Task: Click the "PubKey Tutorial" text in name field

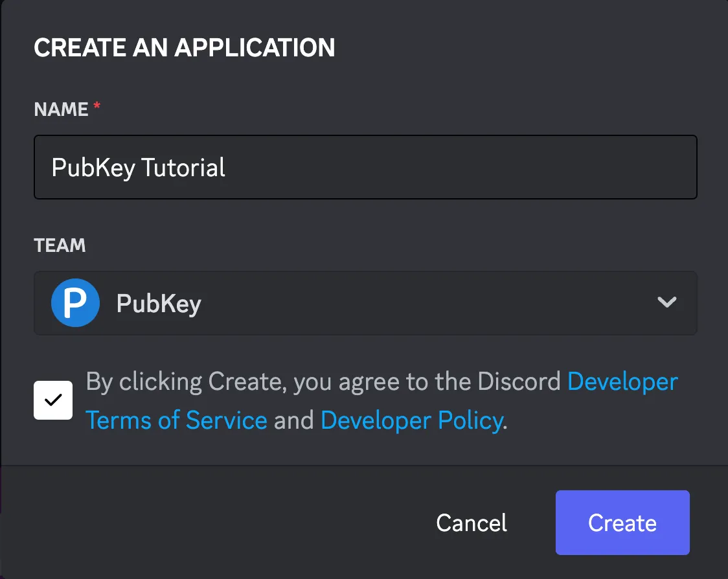Action: tap(139, 168)
